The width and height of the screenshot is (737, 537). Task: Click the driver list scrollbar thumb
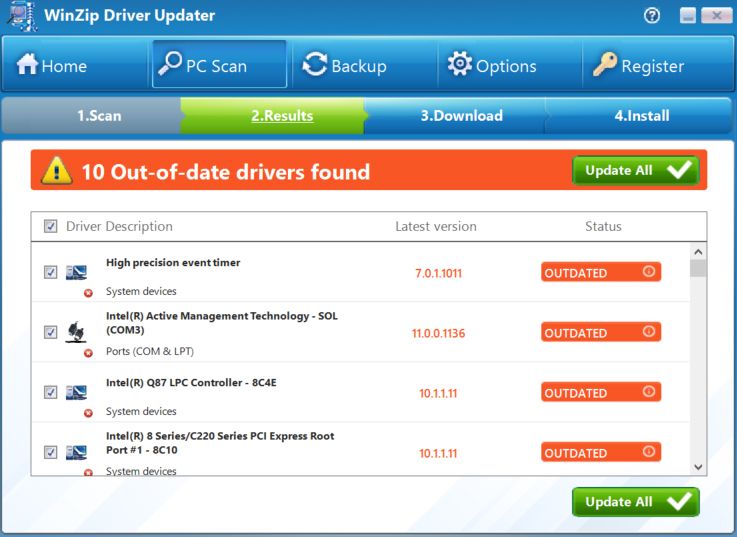tap(698, 268)
